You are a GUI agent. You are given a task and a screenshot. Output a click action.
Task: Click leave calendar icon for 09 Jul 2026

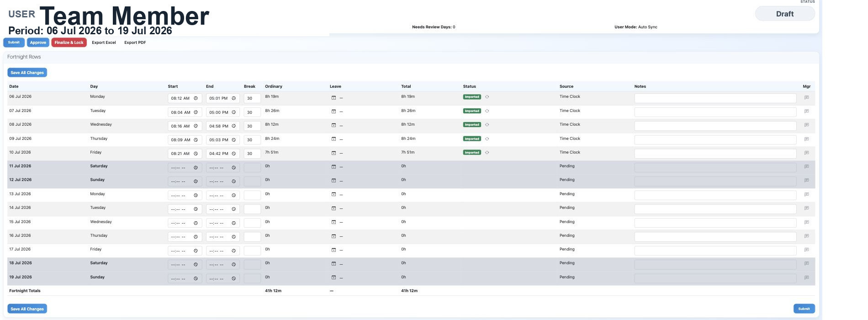click(333, 139)
